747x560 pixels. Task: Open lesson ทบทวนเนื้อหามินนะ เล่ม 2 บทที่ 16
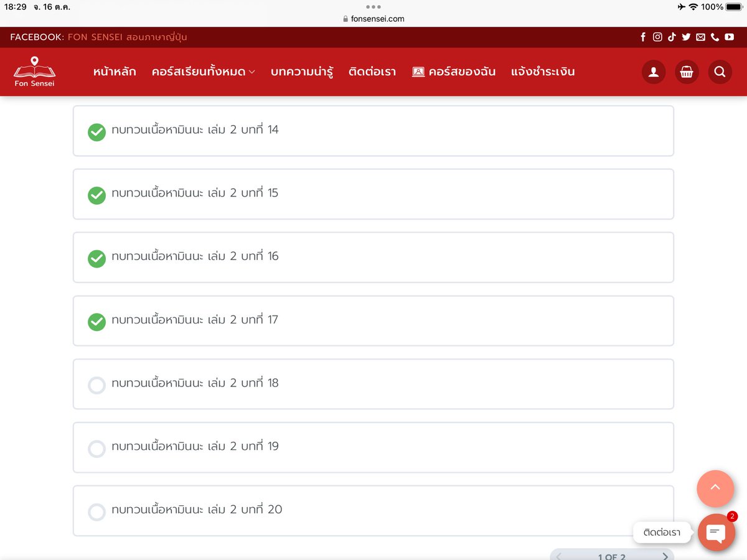tap(374, 258)
